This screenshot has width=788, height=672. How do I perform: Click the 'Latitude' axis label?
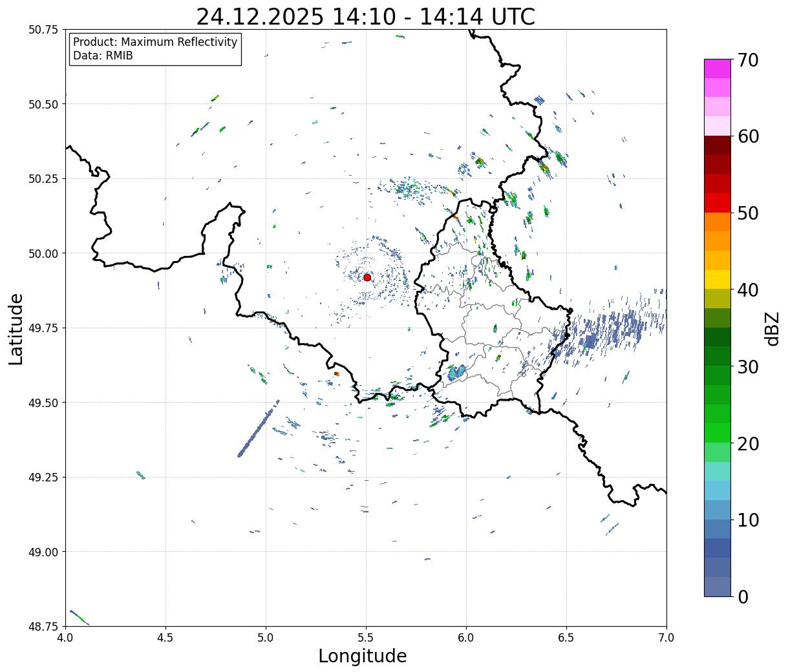coord(16,328)
